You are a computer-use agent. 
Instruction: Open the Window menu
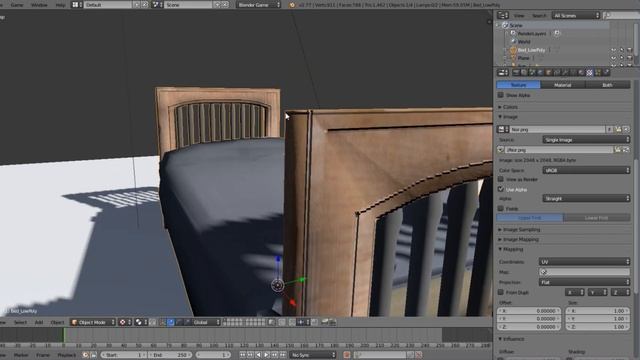(39, 5)
